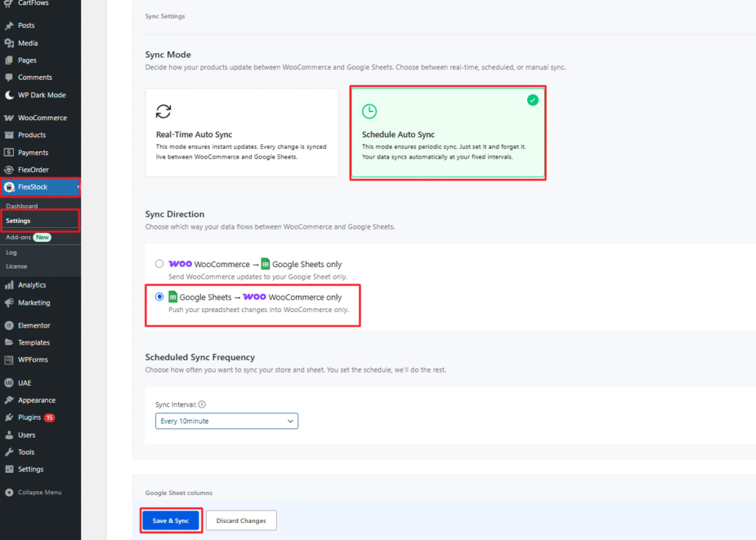The height and width of the screenshot is (540, 756).
Task: Open FlexStock Log submenu item
Action: click(x=11, y=252)
